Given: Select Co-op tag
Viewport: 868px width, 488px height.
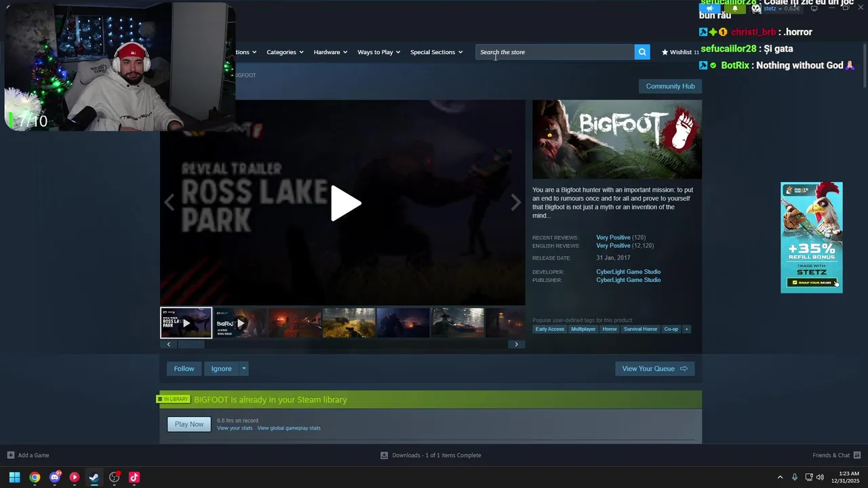Looking at the screenshot, I should tap(671, 329).
